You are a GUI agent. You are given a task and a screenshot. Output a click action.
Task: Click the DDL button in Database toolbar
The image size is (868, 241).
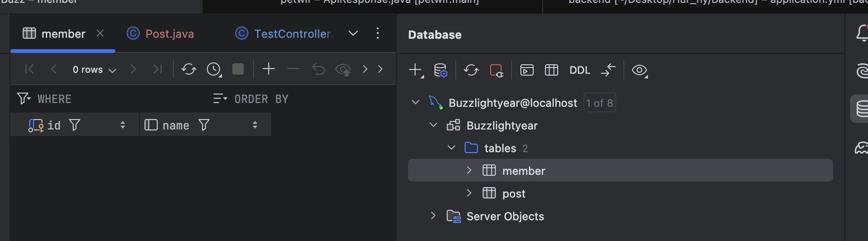[x=579, y=70]
